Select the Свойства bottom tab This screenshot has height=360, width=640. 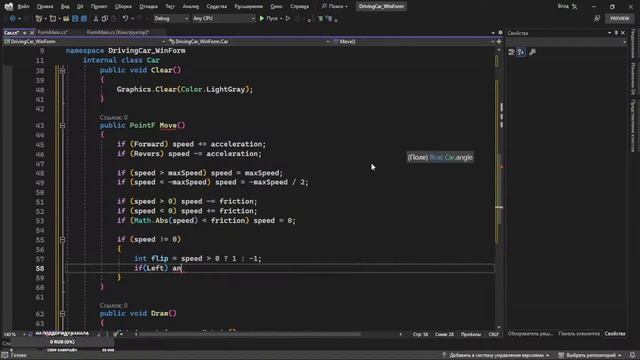coord(615,334)
